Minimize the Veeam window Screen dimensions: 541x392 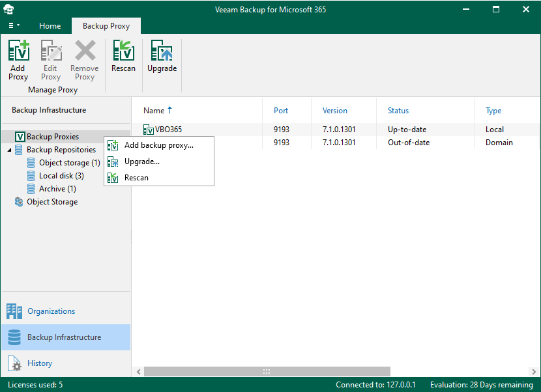466,9
